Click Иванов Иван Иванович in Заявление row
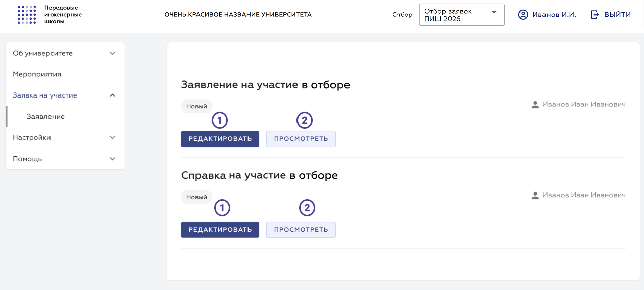The height and width of the screenshot is (290, 644). click(x=584, y=105)
